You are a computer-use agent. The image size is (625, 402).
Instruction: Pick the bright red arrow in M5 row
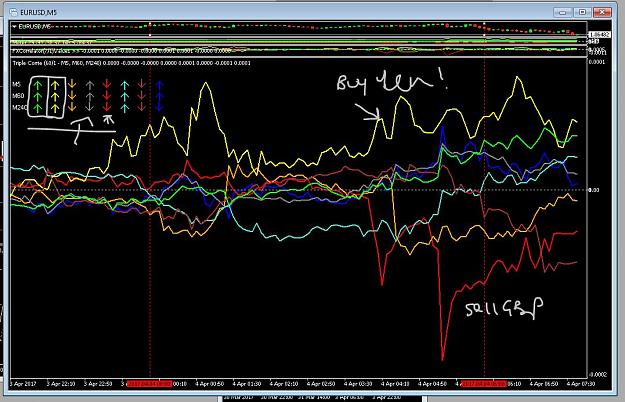tap(107, 84)
